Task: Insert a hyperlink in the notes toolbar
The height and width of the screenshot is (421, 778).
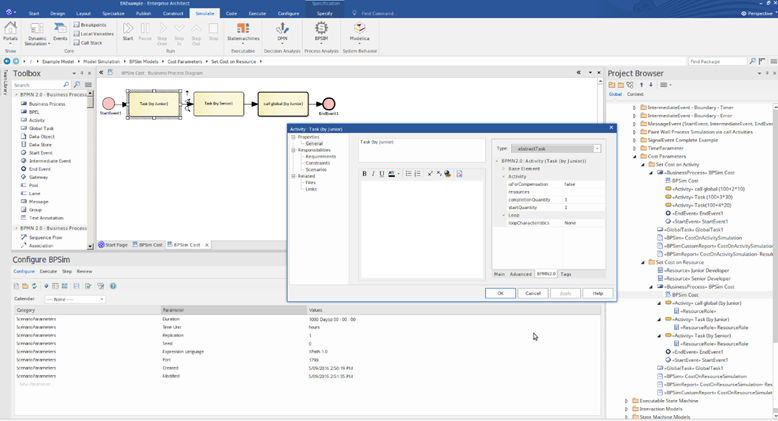Action: click(x=448, y=174)
